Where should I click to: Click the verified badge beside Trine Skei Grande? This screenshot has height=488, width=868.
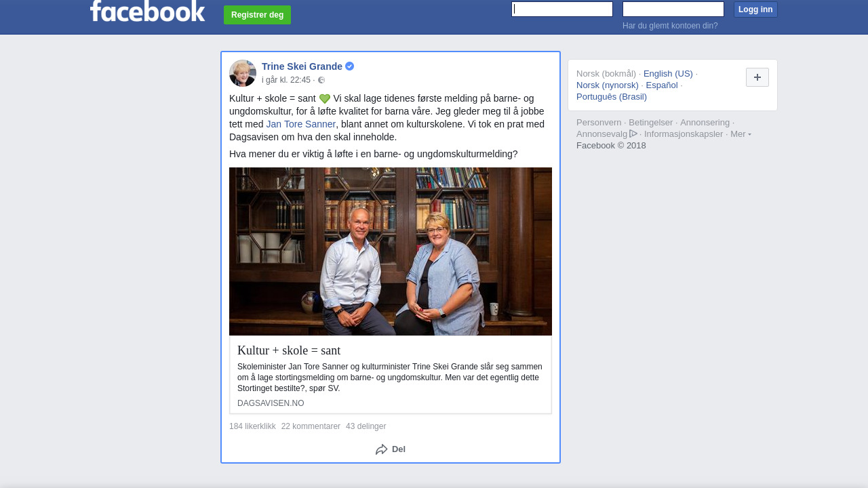pyautogui.click(x=349, y=66)
